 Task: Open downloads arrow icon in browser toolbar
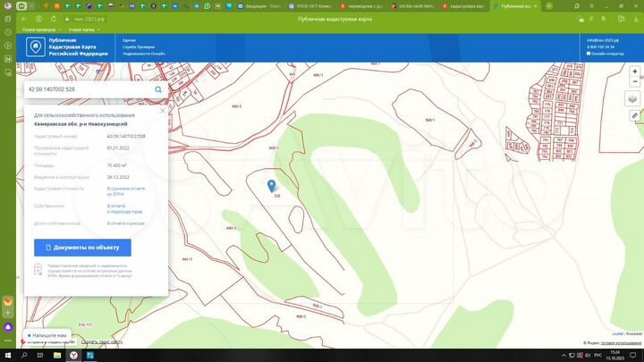pos(636,19)
